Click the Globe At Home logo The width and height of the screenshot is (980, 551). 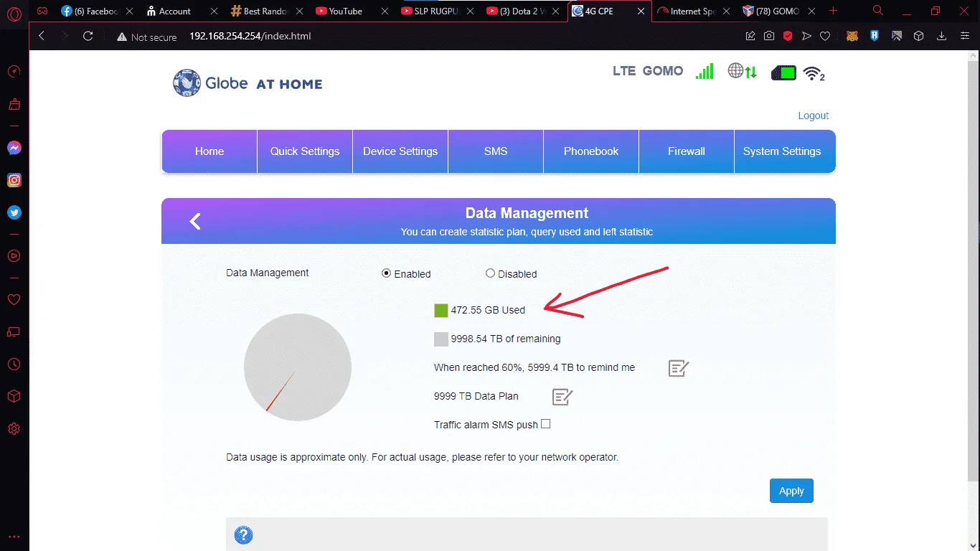point(248,83)
